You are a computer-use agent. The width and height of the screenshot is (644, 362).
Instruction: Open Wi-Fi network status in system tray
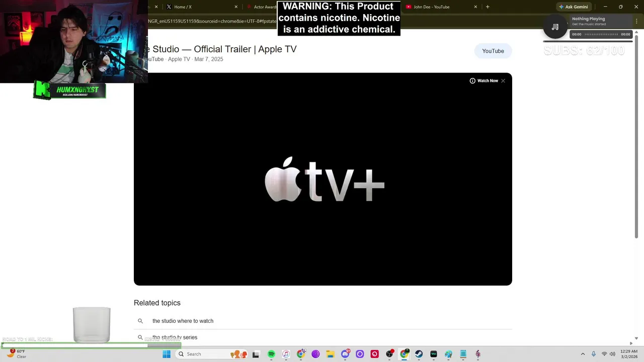click(604, 354)
